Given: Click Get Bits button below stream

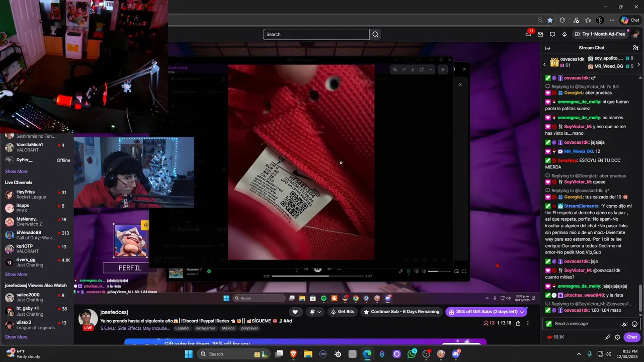Looking at the screenshot, I should [342, 312].
